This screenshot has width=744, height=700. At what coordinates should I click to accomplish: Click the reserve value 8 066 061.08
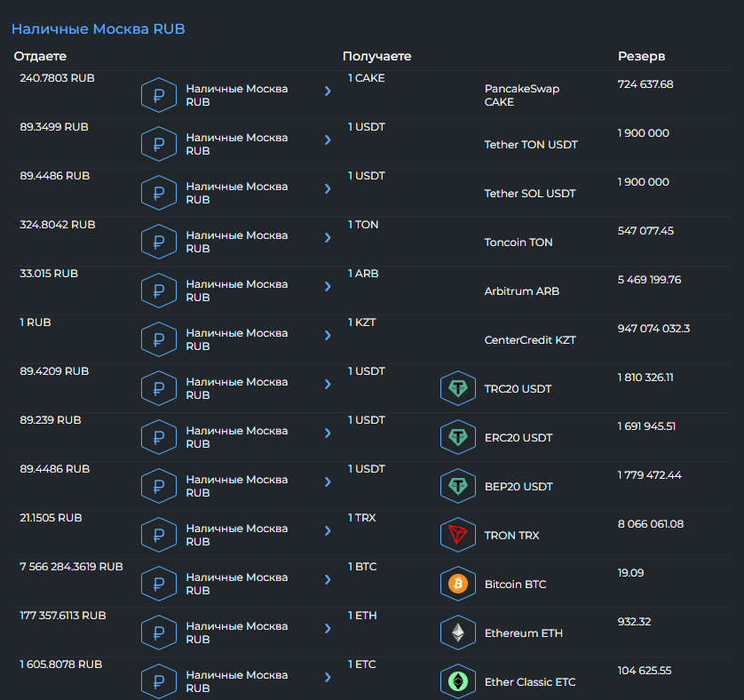[x=651, y=525]
